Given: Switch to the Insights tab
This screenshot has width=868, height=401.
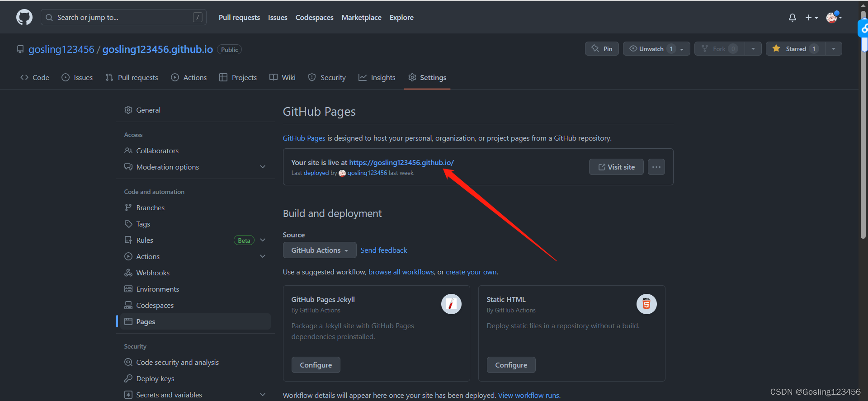Looking at the screenshot, I should pyautogui.click(x=377, y=77).
